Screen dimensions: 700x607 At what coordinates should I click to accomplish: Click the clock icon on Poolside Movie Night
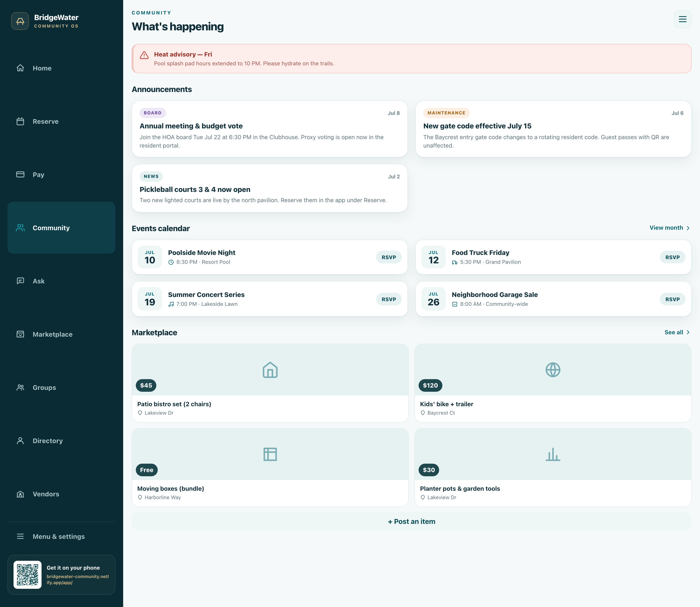[171, 262]
